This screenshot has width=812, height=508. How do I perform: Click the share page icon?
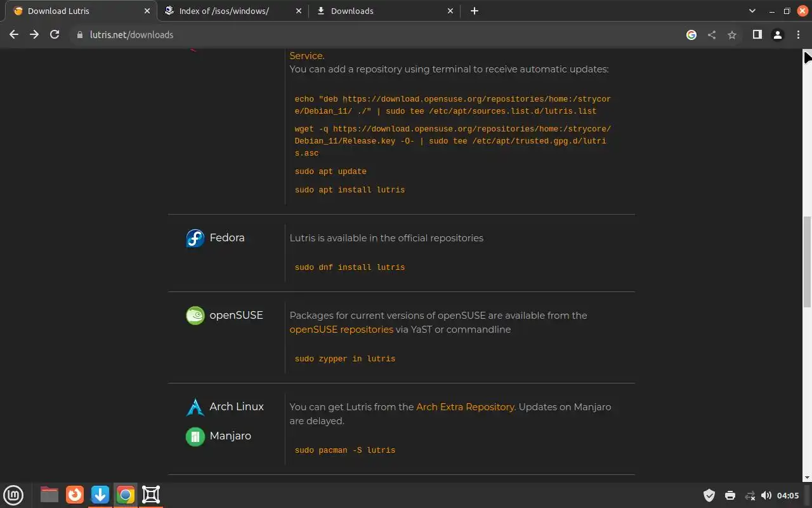tap(712, 35)
